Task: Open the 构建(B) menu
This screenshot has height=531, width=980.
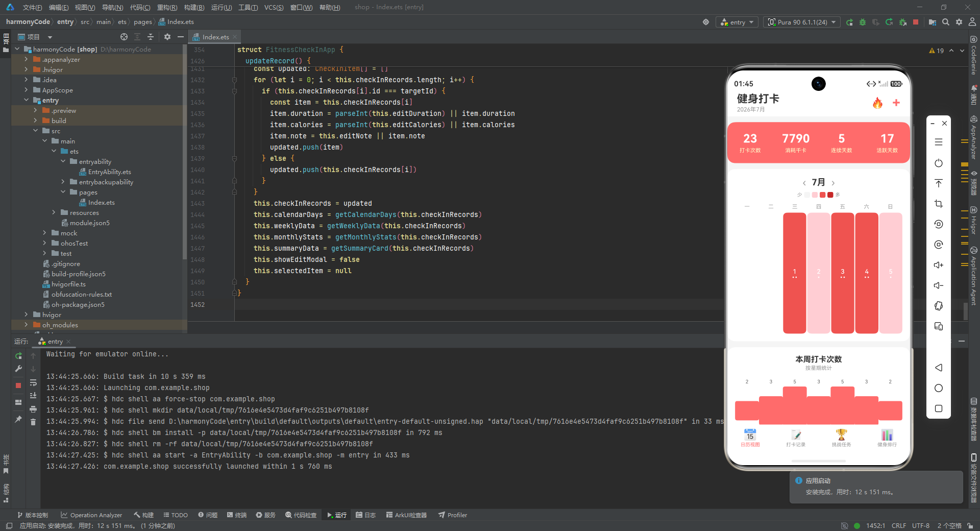Action: point(194,7)
